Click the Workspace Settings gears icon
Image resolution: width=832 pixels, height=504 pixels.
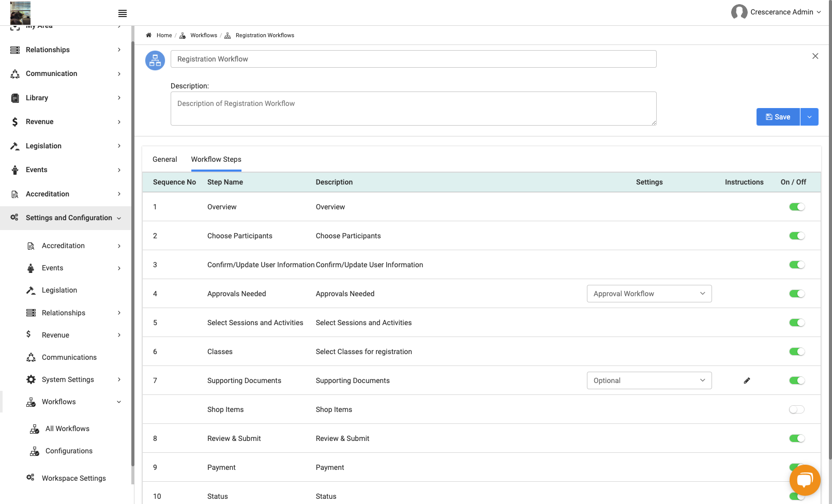click(x=31, y=477)
